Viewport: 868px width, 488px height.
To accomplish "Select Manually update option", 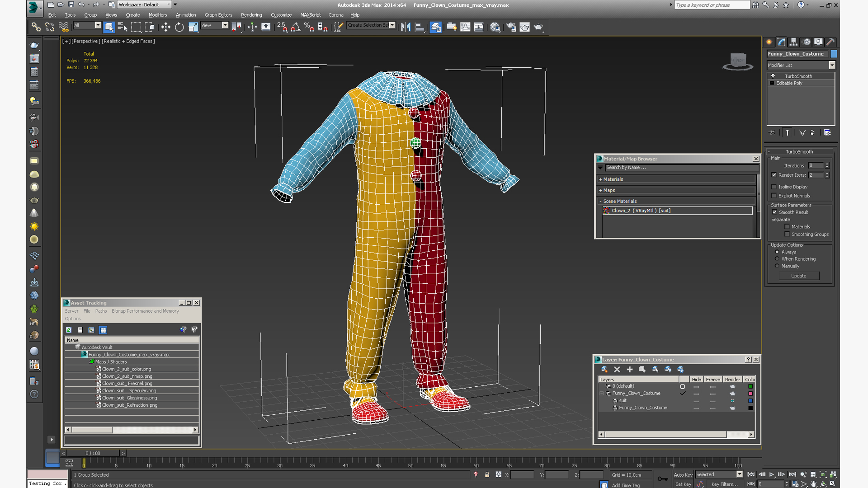I will 777,266.
